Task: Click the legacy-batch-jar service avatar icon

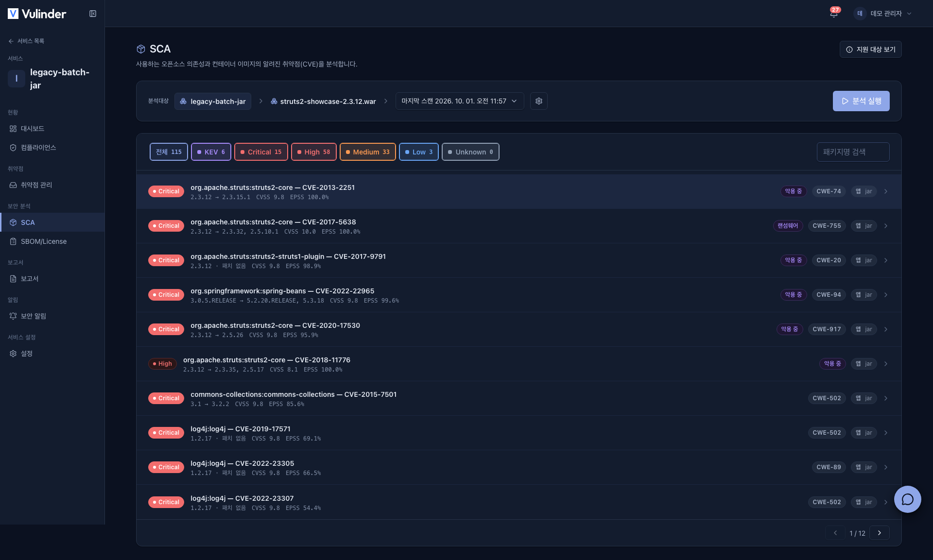Action: tap(17, 78)
